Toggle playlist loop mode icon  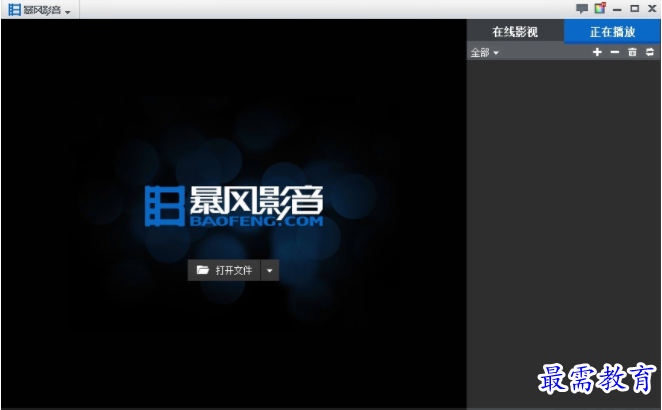click(650, 52)
